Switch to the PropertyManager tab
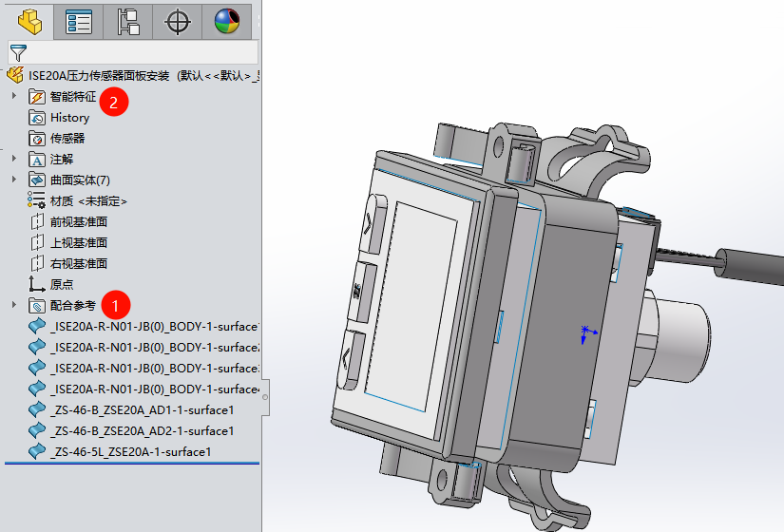Screen dimensions: 784x532 coord(79,21)
